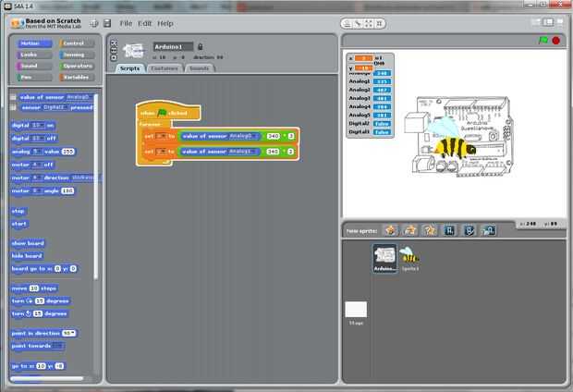Select the Duplicate stamp tool
Screen dimensions: 573x392
[347, 24]
